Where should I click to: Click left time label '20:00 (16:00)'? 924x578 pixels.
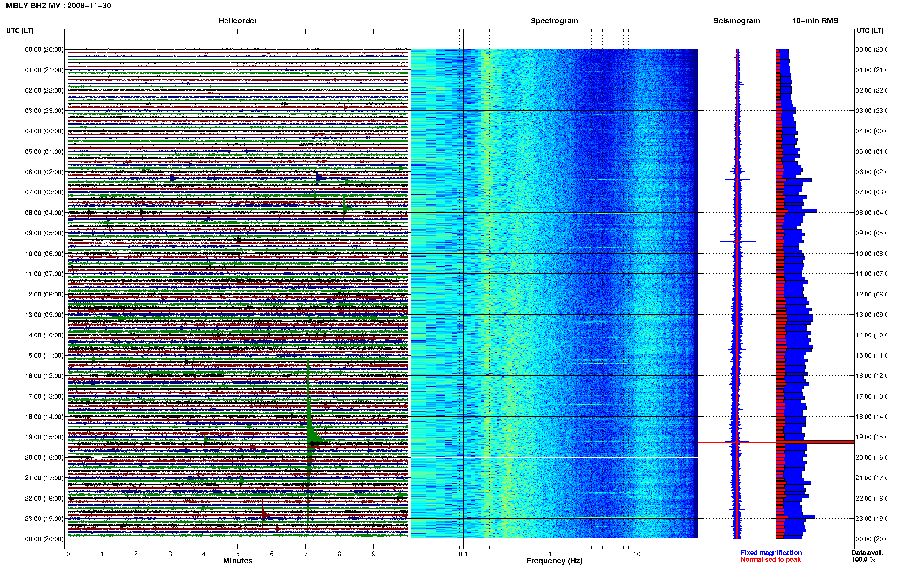coord(44,458)
